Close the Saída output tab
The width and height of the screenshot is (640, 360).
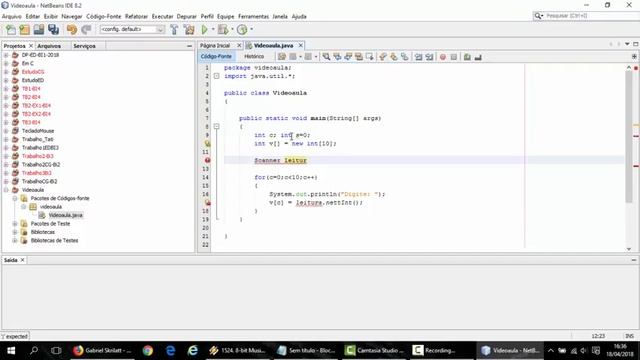tap(22, 260)
